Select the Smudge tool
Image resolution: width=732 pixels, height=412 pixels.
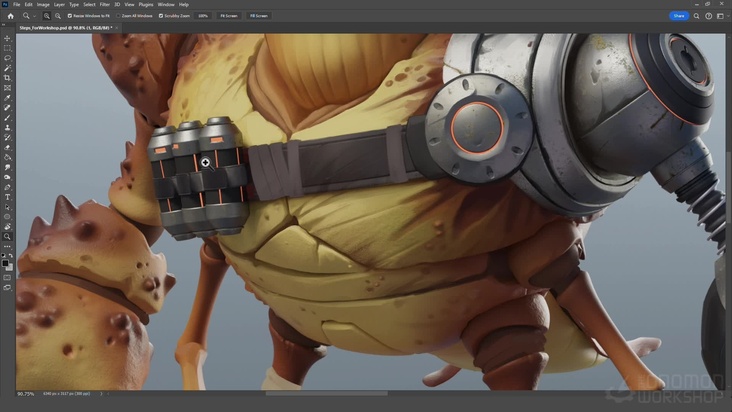[x=7, y=167]
